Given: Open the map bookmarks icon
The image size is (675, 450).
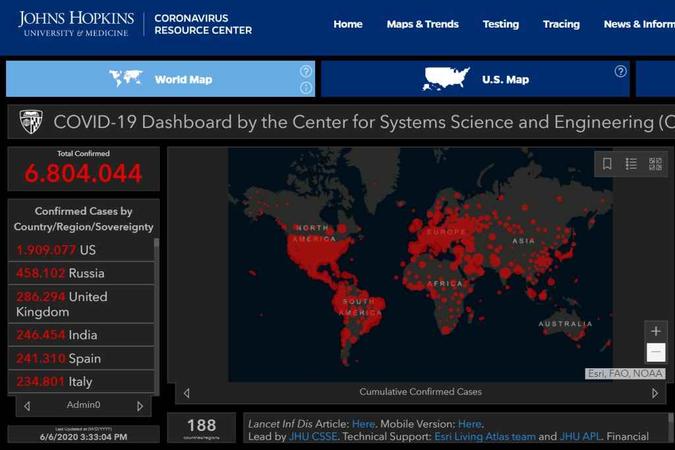Looking at the screenshot, I should point(607,164).
